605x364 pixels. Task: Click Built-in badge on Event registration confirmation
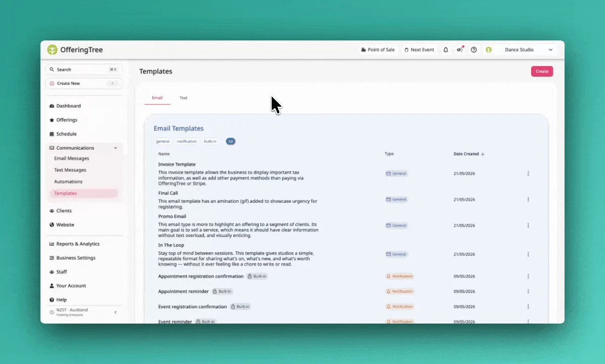(x=240, y=306)
